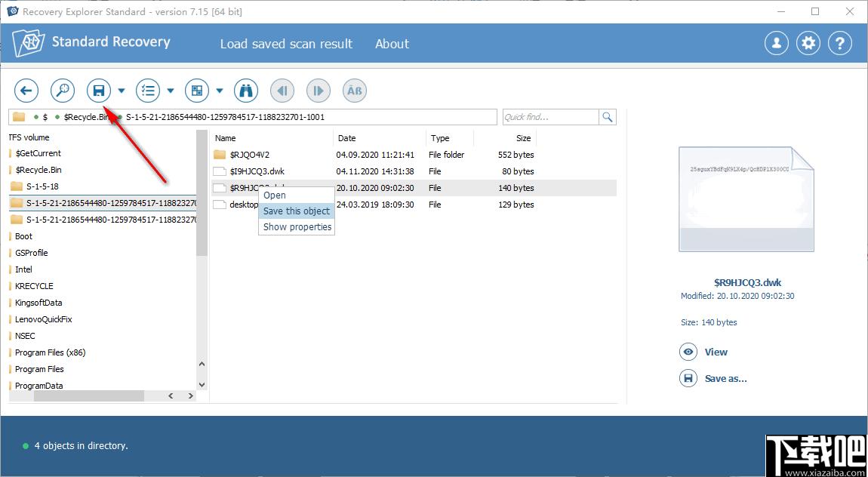
Task: Select Intel folder in tree
Action: [x=23, y=269]
